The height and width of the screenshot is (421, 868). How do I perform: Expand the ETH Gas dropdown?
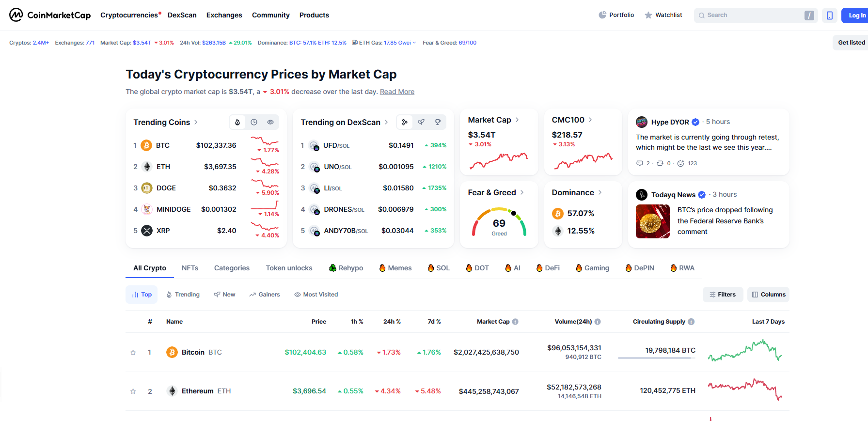click(x=414, y=43)
